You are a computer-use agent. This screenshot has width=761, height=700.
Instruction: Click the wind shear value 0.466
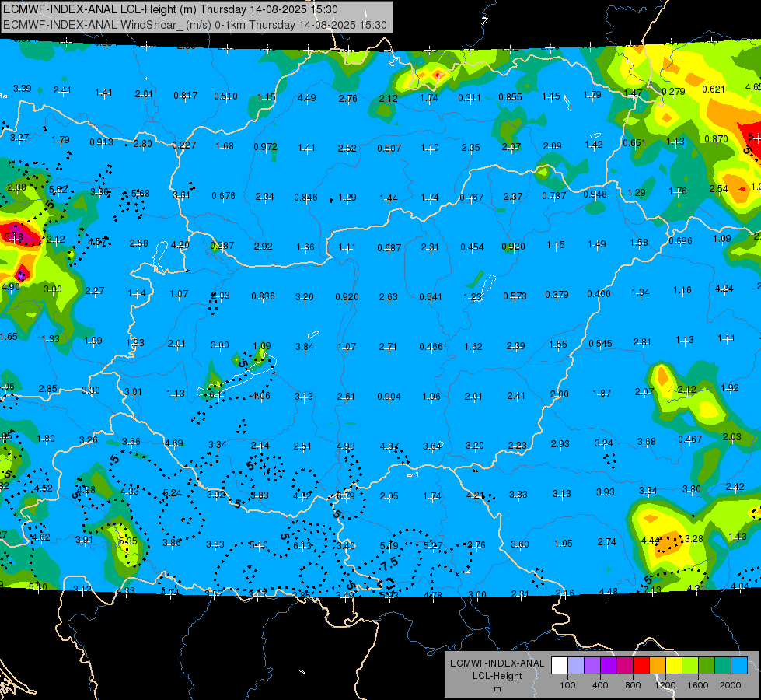[431, 346]
